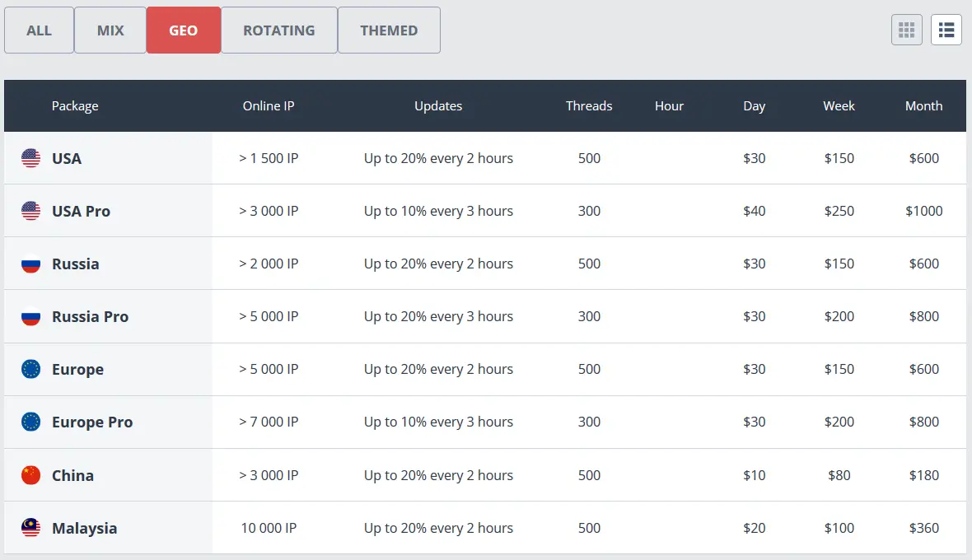
Task: Click China month price $180
Action: tap(923, 476)
